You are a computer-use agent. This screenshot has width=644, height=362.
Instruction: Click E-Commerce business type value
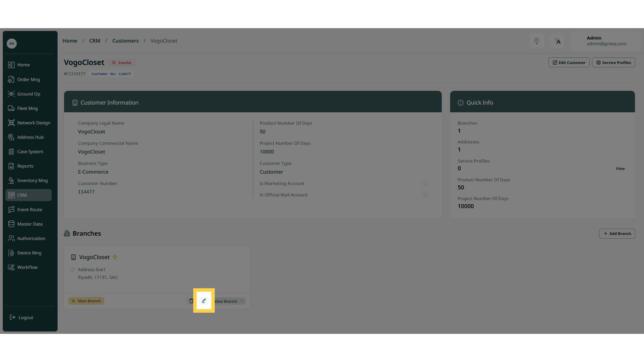point(93,172)
